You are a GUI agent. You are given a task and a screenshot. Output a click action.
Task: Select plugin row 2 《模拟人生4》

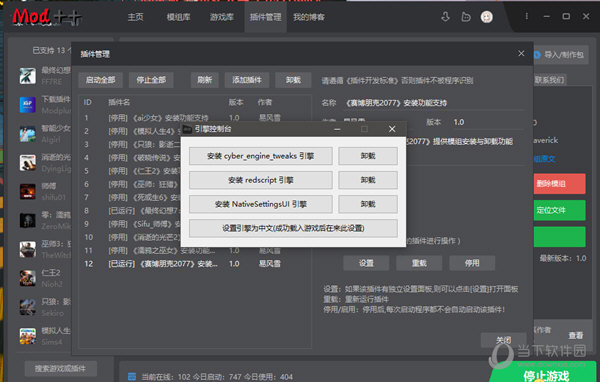tap(195, 131)
